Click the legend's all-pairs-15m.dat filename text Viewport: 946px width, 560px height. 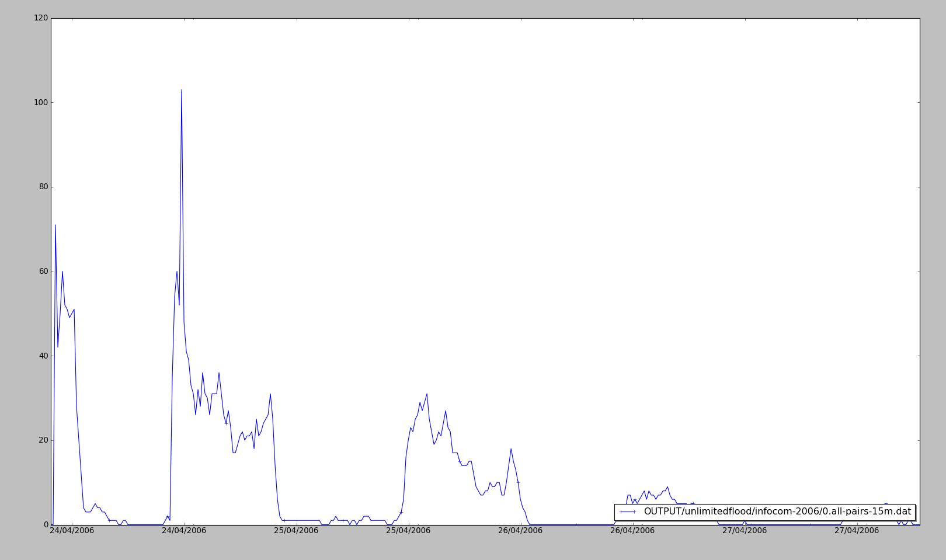click(x=777, y=512)
